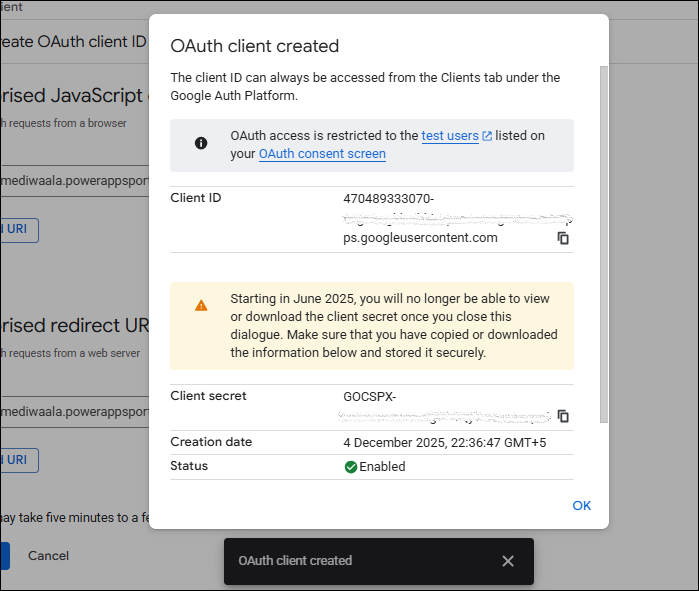Confirm dialog with the OK button

point(581,505)
